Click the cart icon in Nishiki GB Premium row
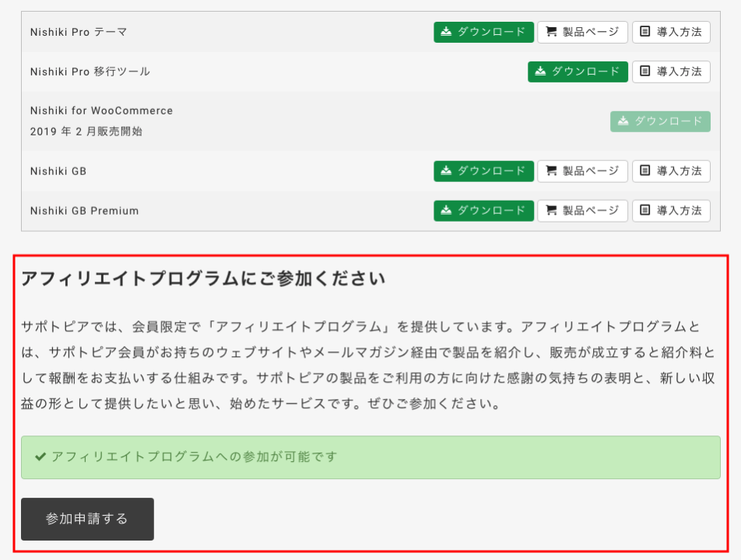 (x=551, y=210)
